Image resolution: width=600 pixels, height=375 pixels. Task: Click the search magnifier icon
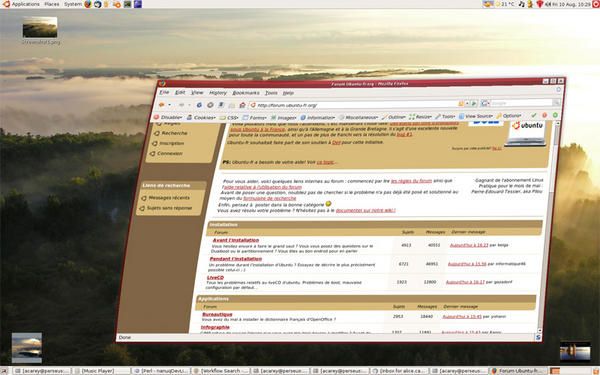pos(556,103)
